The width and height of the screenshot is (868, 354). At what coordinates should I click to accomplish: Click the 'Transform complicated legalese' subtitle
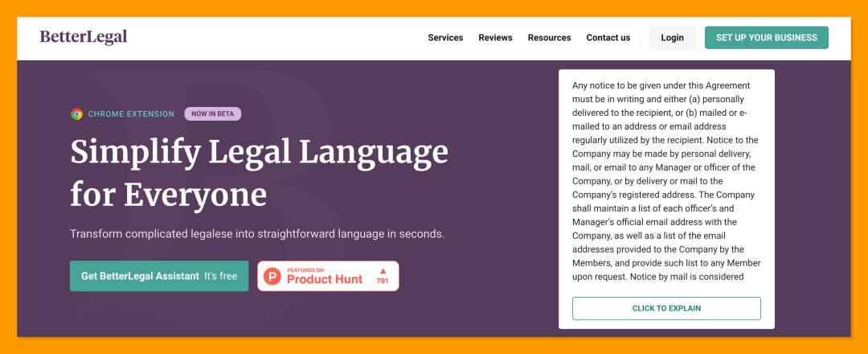pyautogui.click(x=257, y=234)
